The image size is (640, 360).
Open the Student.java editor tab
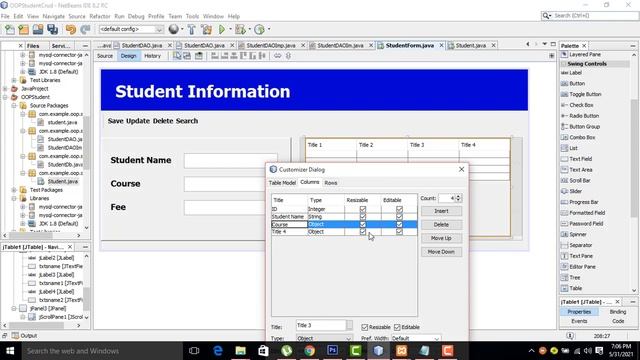tap(471, 45)
